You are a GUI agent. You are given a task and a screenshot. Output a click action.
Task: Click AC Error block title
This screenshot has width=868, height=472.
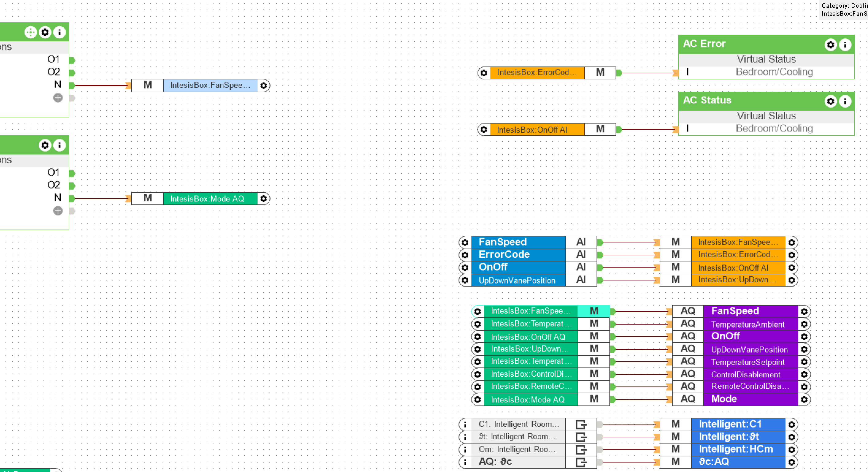(704, 44)
